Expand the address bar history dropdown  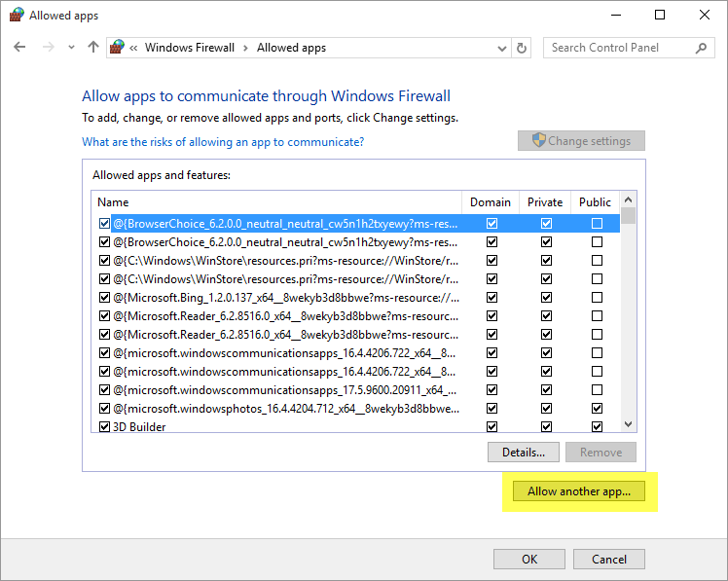[x=502, y=48]
